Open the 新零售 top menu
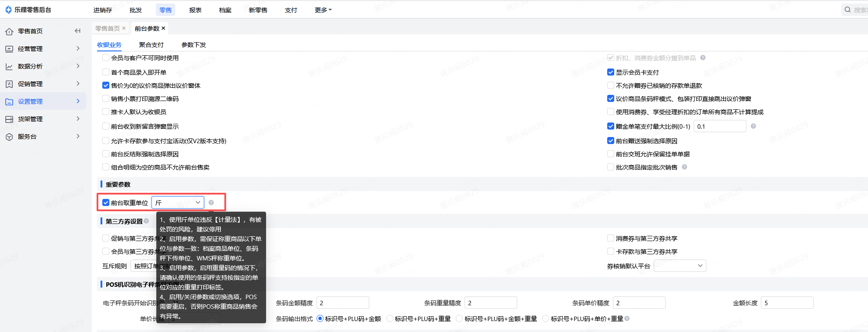The image size is (868, 332). (x=258, y=10)
